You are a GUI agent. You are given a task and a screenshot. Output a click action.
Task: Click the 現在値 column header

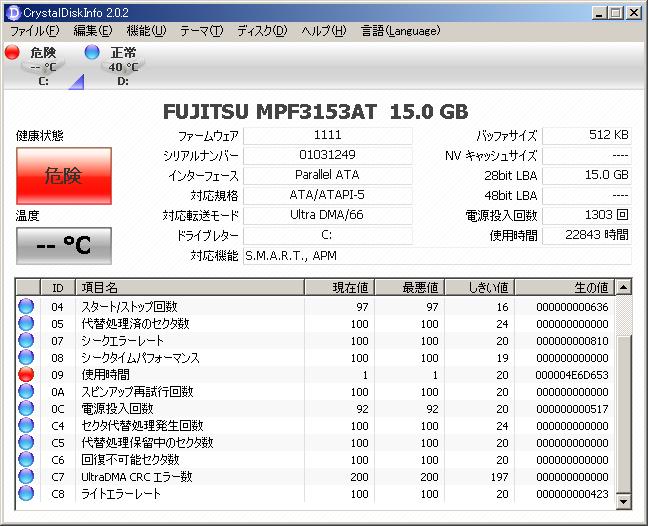339,287
